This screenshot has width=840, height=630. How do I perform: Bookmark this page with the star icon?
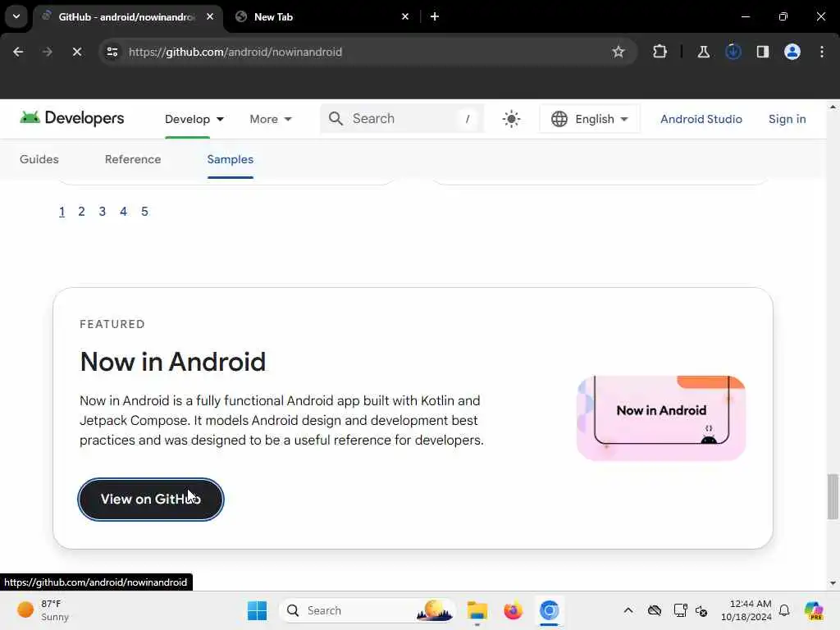click(x=619, y=52)
